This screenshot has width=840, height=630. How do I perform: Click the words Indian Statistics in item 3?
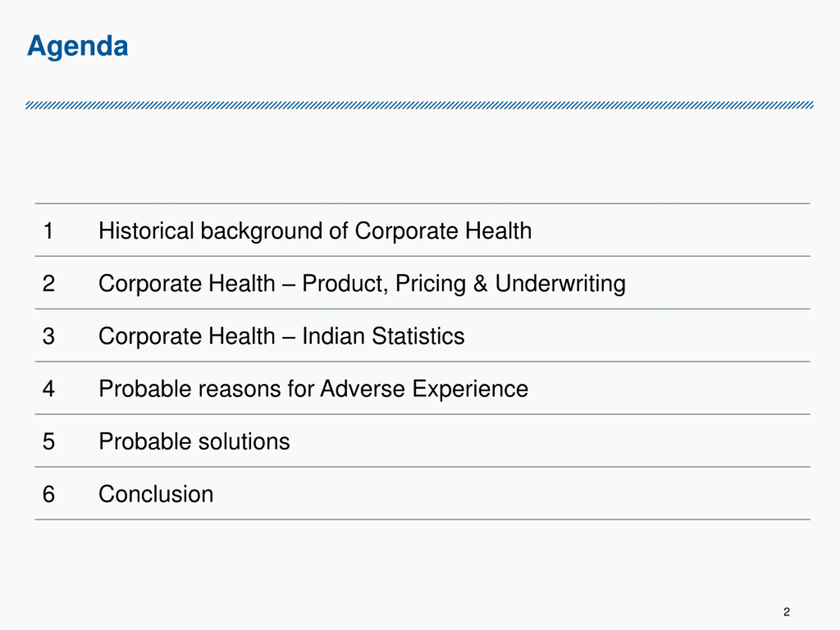coord(383,336)
